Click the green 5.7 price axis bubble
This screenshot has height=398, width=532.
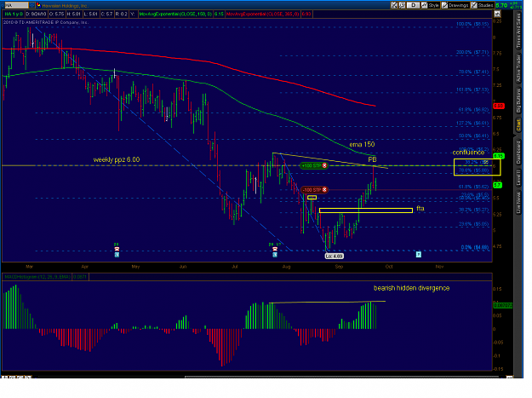click(x=497, y=185)
